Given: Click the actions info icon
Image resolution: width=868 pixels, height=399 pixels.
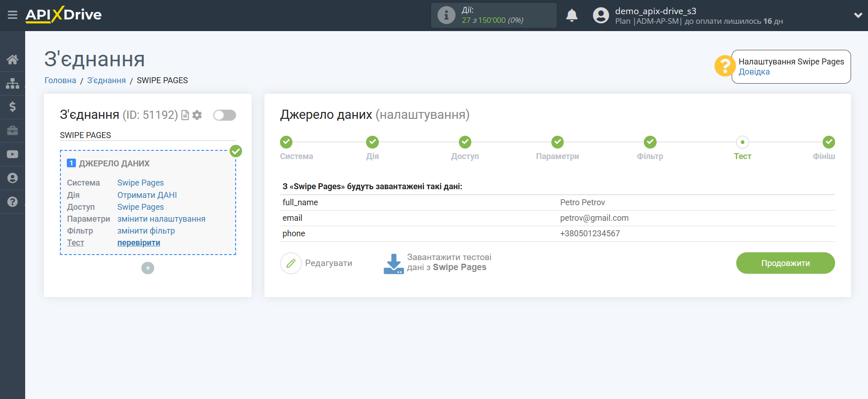Looking at the screenshot, I should [446, 15].
